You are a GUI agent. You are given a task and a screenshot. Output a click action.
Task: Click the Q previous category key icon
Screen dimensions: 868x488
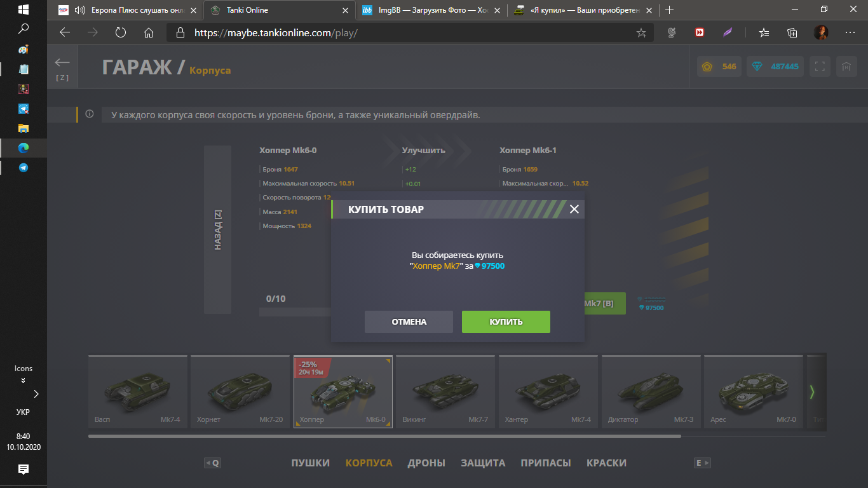coord(212,463)
